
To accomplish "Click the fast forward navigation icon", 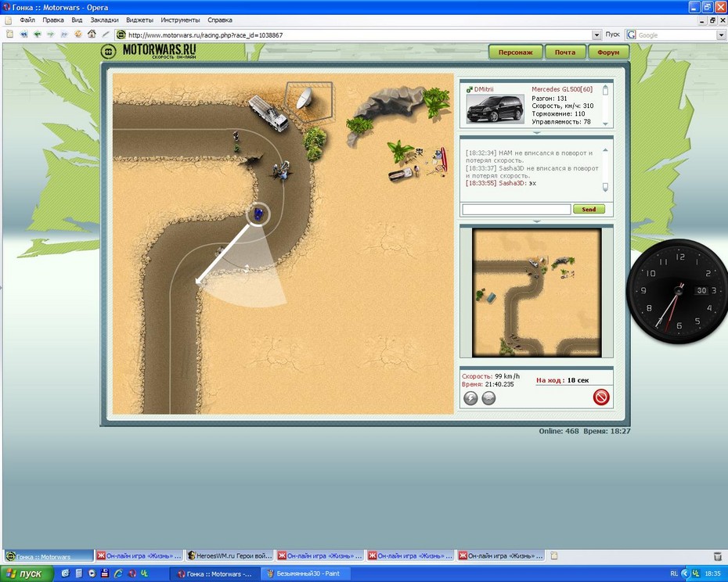I will pyautogui.click(x=64, y=34).
